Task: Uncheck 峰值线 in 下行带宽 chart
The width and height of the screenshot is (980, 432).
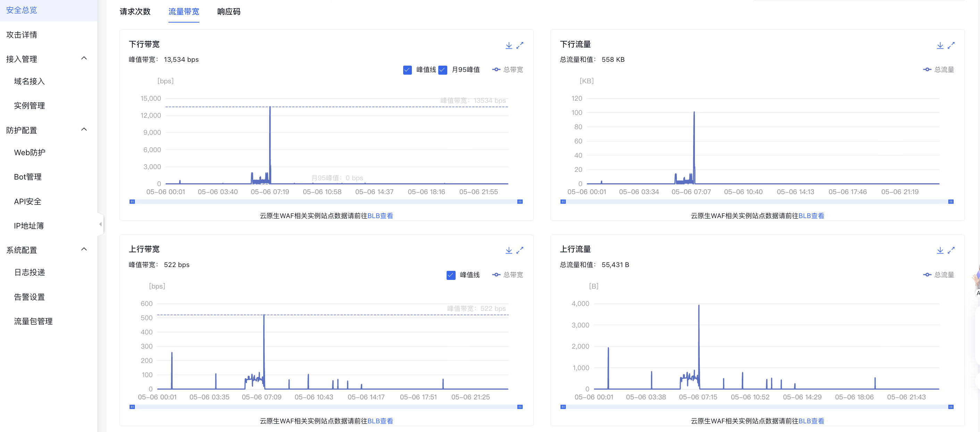Action: tap(407, 70)
